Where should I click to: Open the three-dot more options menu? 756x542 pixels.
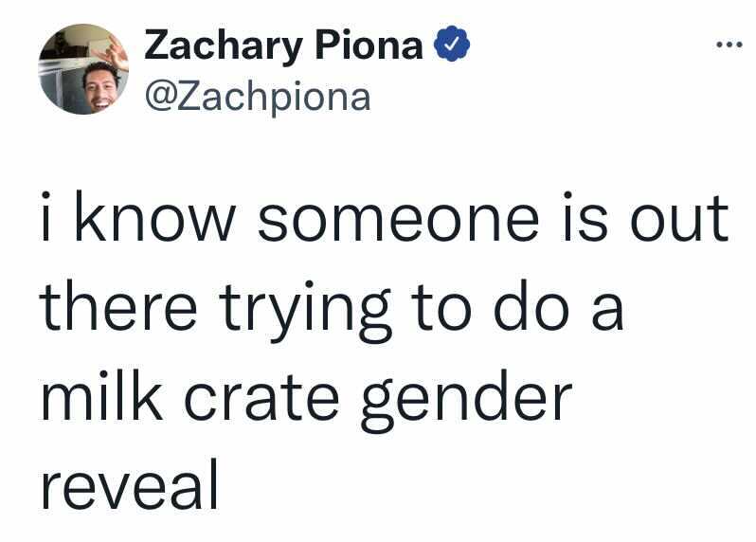(x=729, y=45)
